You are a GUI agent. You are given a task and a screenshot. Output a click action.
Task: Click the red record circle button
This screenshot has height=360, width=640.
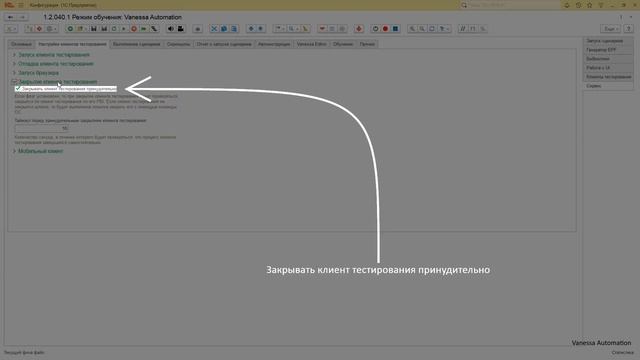385,29
